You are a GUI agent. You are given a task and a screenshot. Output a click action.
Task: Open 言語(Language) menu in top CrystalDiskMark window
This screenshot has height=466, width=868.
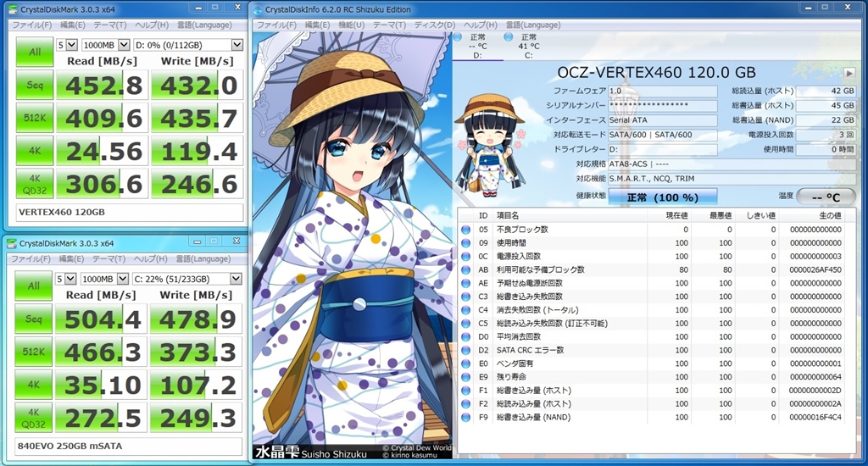click(x=204, y=25)
